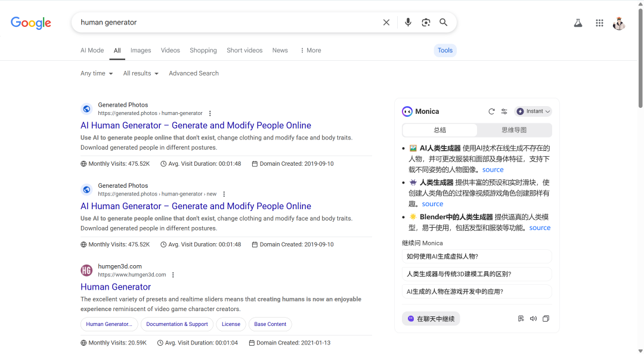Viewport: 644px width, 354px height.
Task: Ask Monica AI生成的人物在游戏开发中的应用?
Action: (x=477, y=291)
